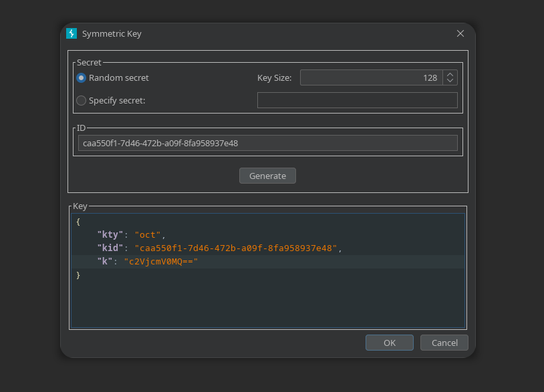Screen dimensions: 544x392
Task: Click the opening brace line in Key editor
Action: click(78, 221)
